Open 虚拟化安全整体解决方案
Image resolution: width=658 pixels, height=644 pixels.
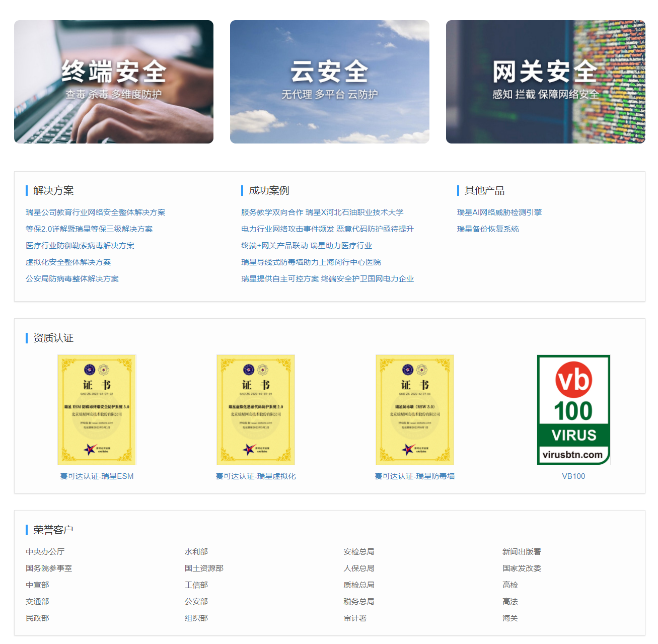pos(68,262)
